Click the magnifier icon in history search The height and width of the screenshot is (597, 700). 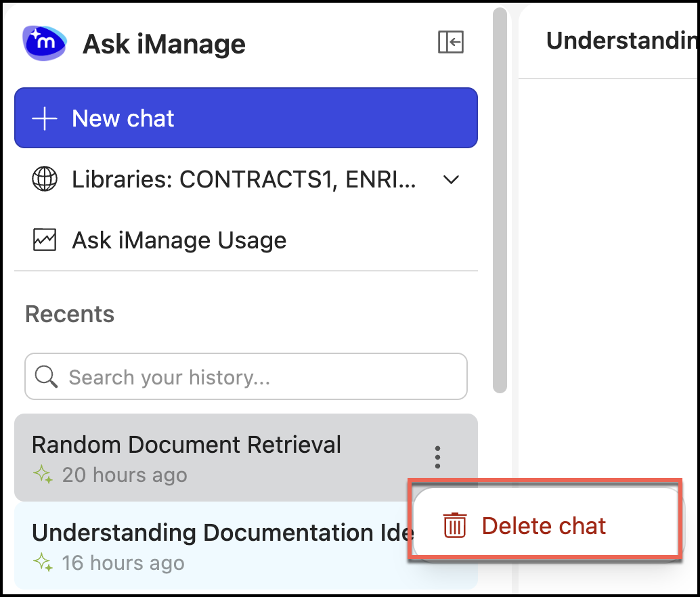(46, 377)
